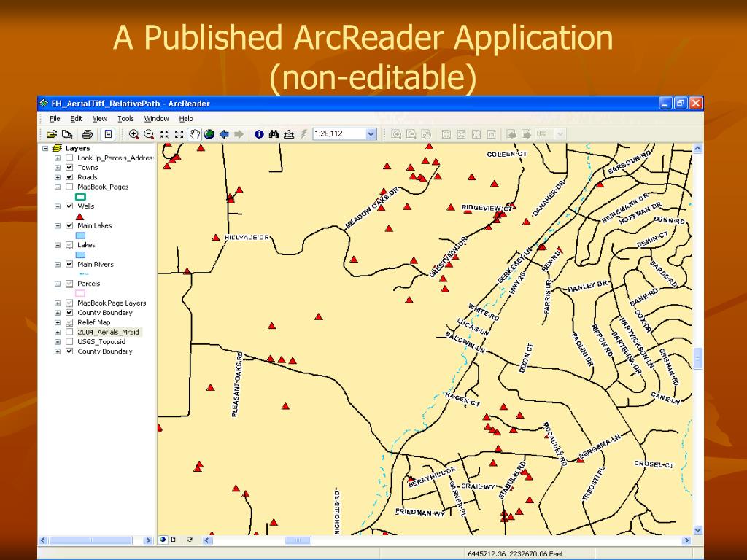Expand the Roads layer legend
This screenshot has height=560, width=747.
(x=58, y=177)
